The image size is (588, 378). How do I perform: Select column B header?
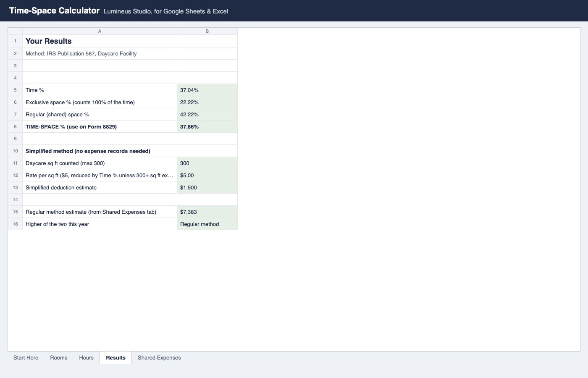tap(207, 31)
